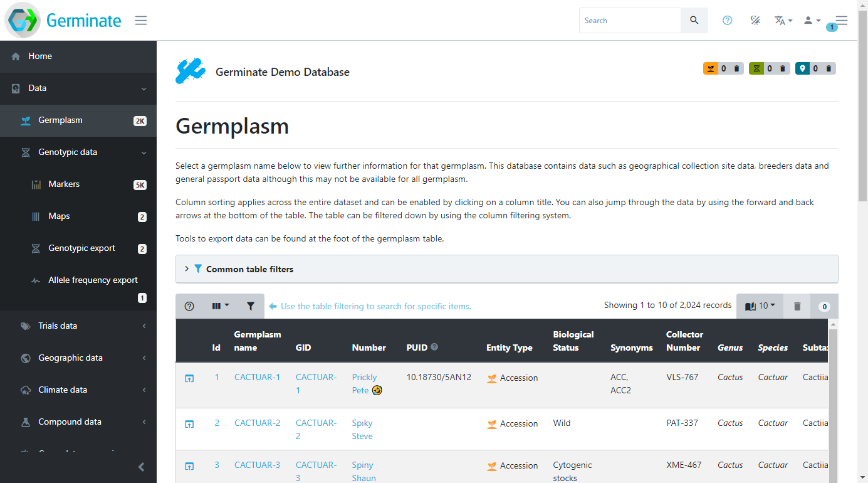
Task: Toggle the sidebar hamburger menu
Action: pos(141,21)
